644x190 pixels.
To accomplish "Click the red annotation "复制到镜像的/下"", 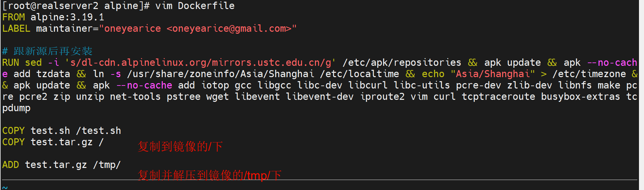I will click(x=180, y=147).
